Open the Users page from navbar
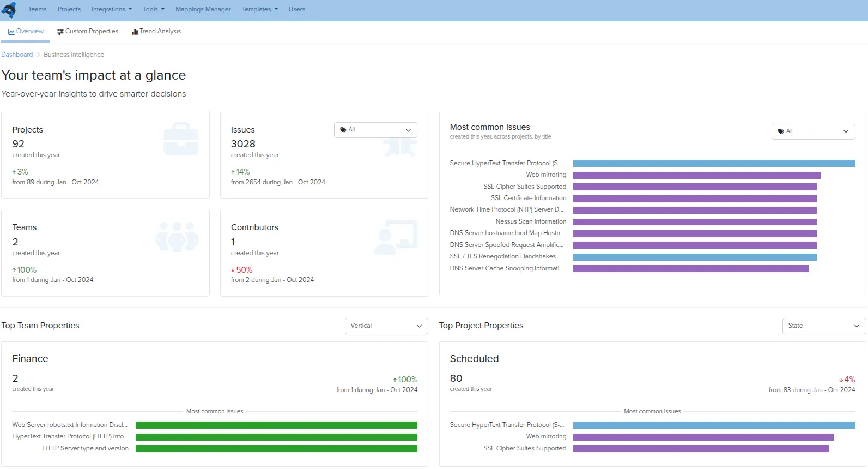 click(x=296, y=9)
